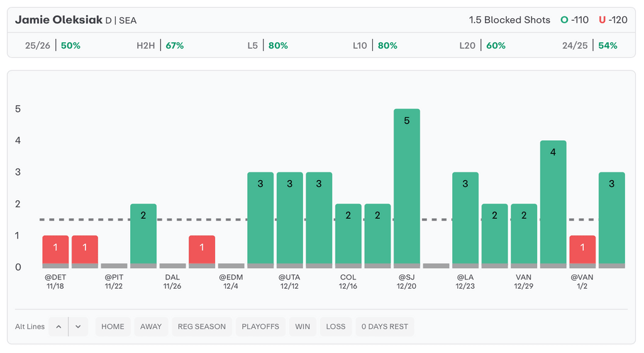Viewport: 644px width, 353px height.
Task: Click the Alt Lines up arrow
Action: click(x=58, y=327)
